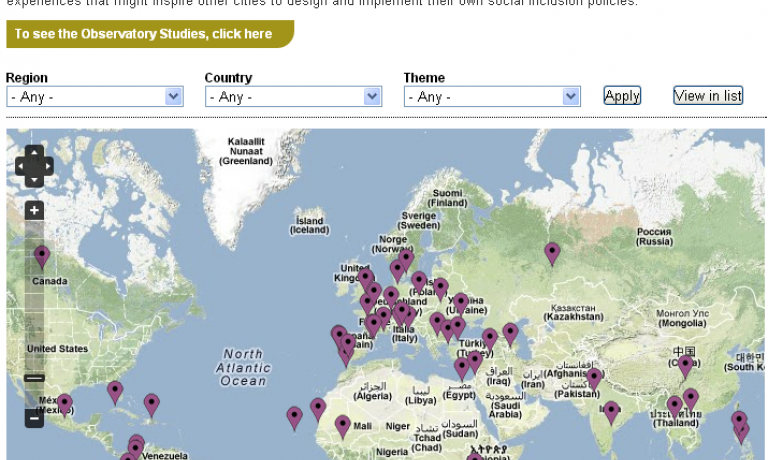Open the Theme filter dropdown
The width and height of the screenshot is (768, 460).
point(492,97)
